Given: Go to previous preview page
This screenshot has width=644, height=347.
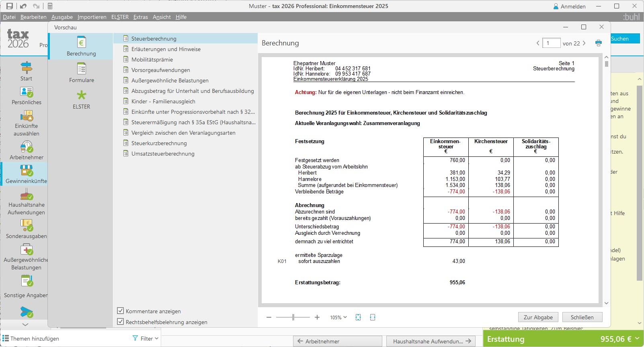Looking at the screenshot, I should 538,43.
